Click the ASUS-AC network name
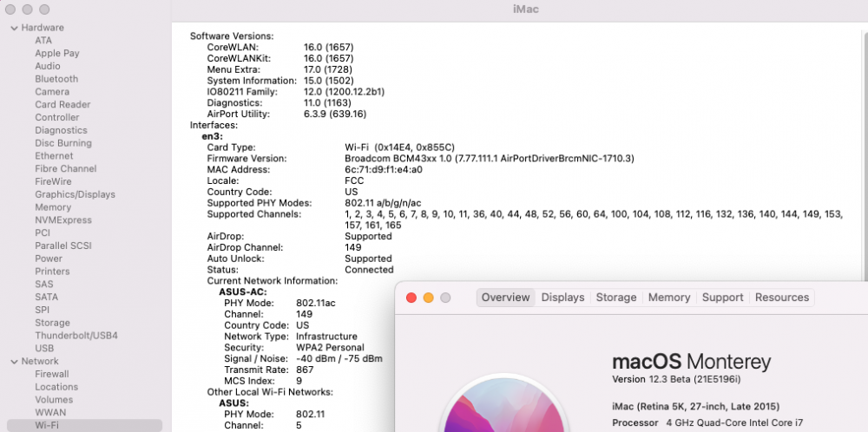 point(243,291)
